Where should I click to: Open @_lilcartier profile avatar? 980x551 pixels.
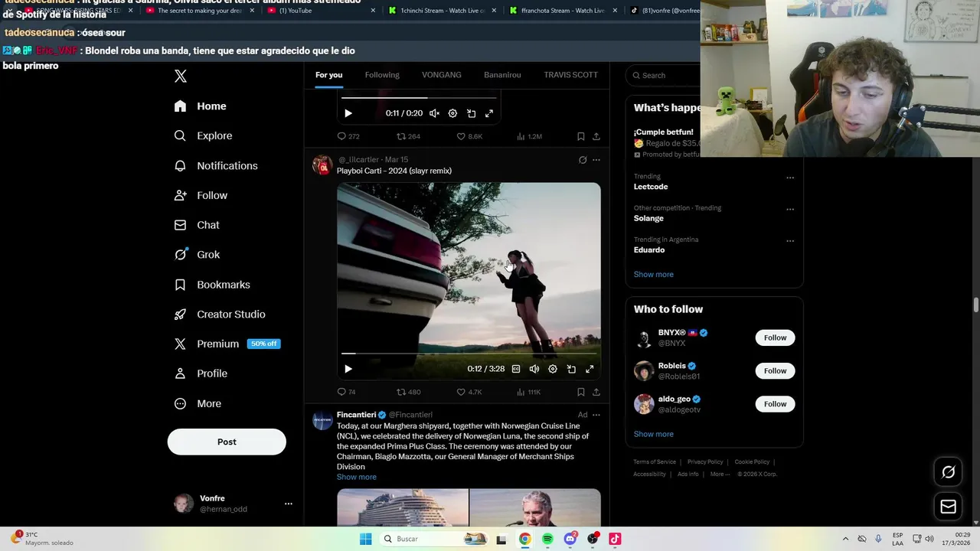[x=322, y=165]
